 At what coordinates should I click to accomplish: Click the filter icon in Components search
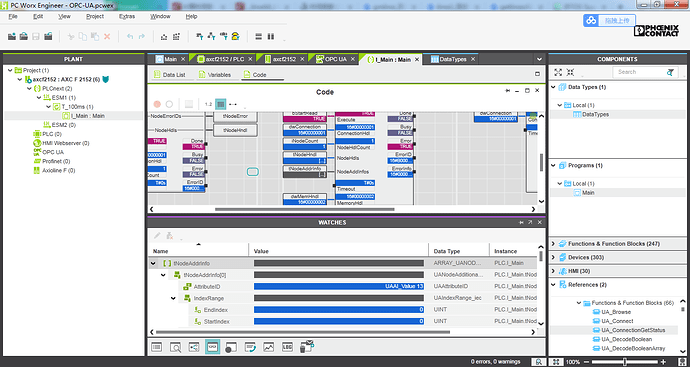tap(670, 72)
